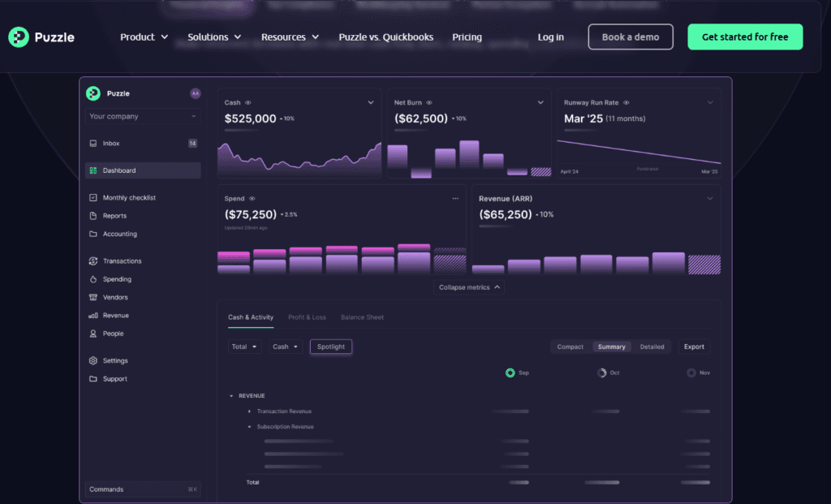Click the Puzzle logo icon in the dashboard sidebar
Screen dimensions: 831x504
pos(93,93)
